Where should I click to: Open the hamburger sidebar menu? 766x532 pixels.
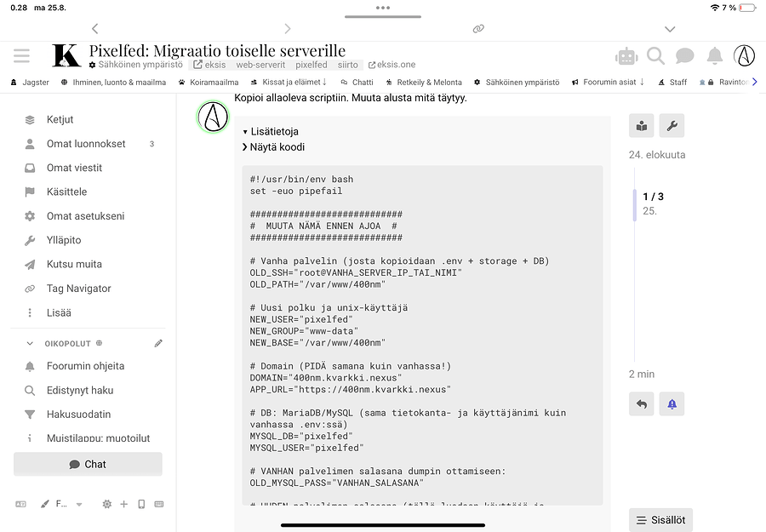point(21,55)
